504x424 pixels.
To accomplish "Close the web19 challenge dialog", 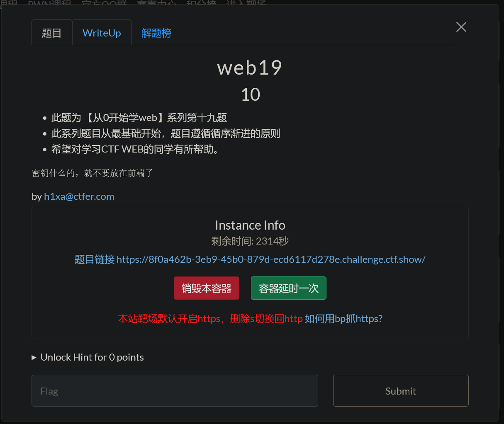I will click(x=461, y=27).
